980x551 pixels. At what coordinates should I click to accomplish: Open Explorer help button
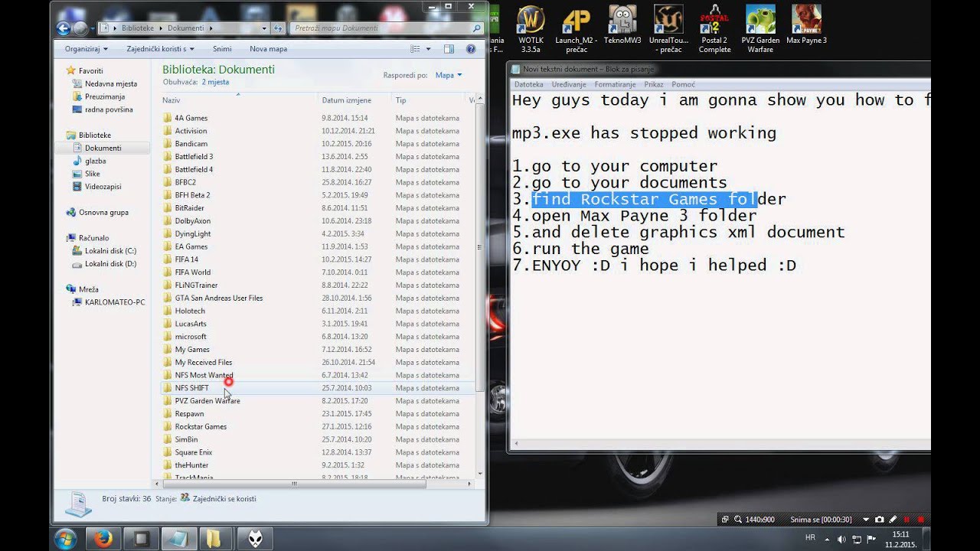click(471, 49)
